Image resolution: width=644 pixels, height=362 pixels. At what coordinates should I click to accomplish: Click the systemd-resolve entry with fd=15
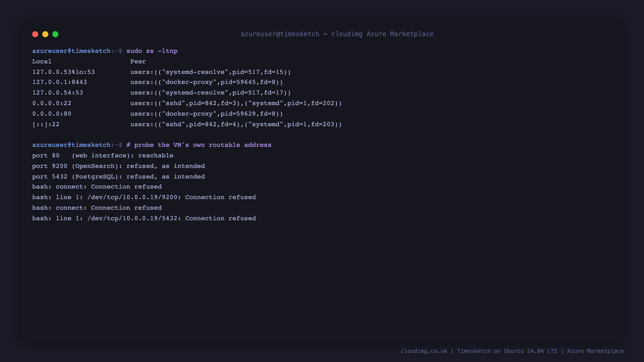tap(210, 72)
